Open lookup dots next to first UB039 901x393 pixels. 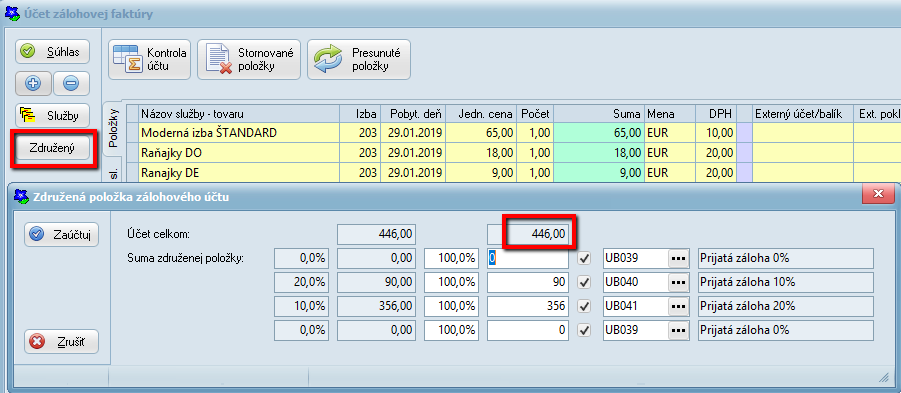[679, 259]
